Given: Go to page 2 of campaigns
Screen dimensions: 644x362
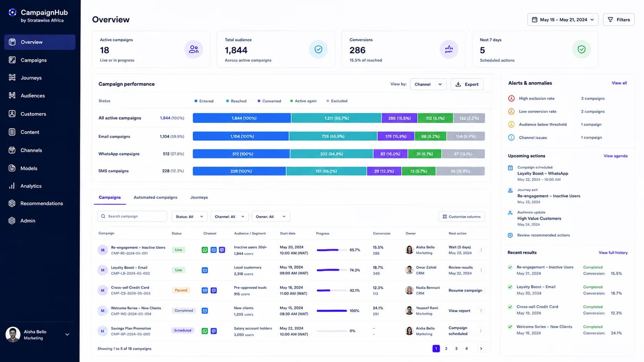Looking at the screenshot, I should pyautogui.click(x=446, y=349).
